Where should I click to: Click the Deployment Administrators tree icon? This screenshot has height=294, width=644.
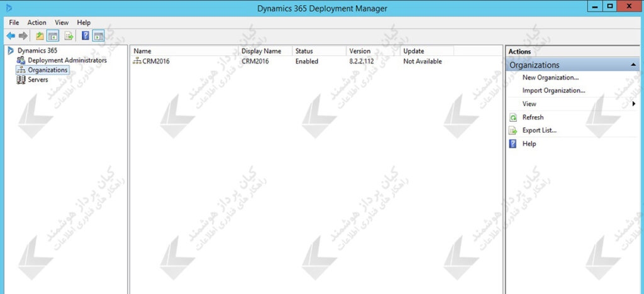point(21,60)
